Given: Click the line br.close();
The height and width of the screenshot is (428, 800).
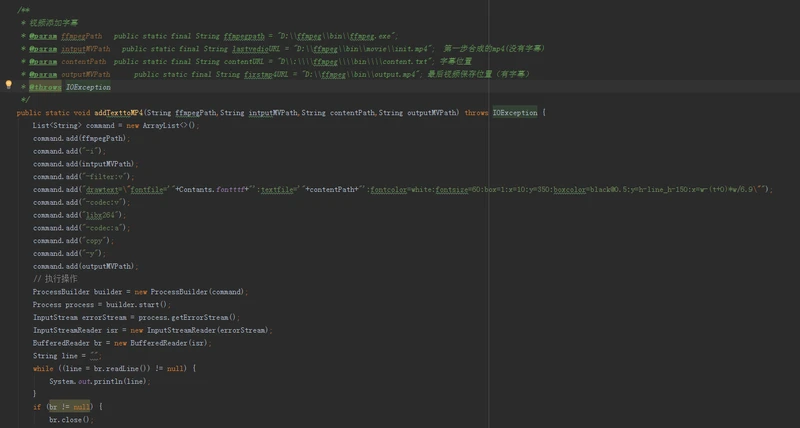Looking at the screenshot, I should tap(71, 420).
